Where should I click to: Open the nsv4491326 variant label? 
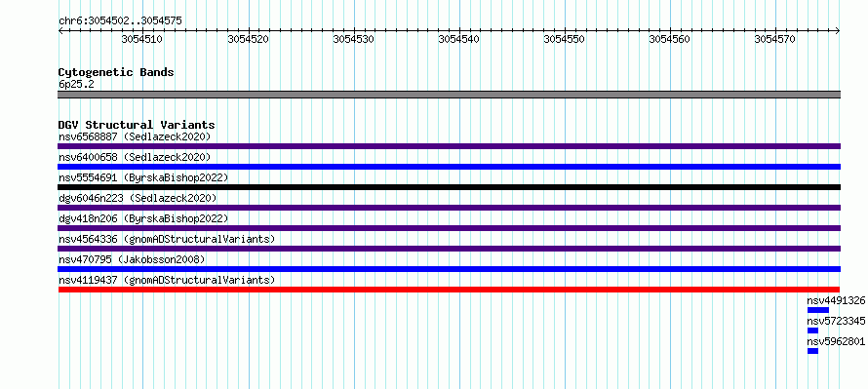tap(836, 300)
